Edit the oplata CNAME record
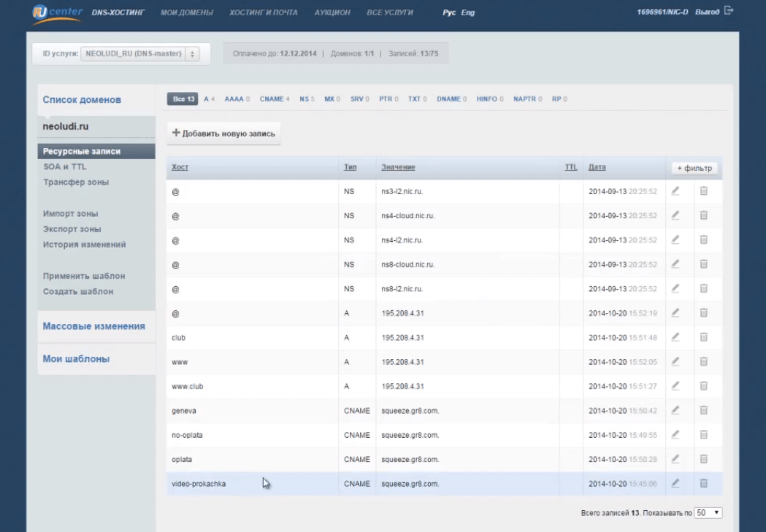Screen dimensions: 766x532 pos(675,459)
